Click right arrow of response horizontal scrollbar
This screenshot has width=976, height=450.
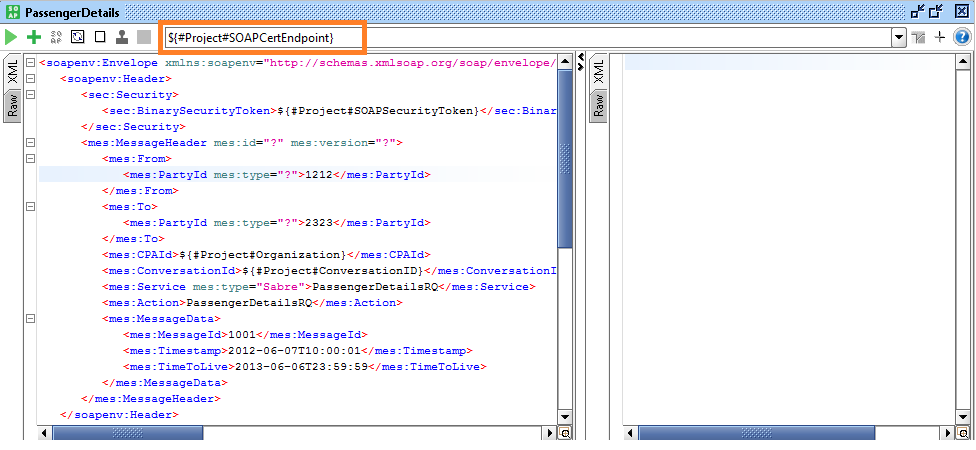[x=949, y=433]
